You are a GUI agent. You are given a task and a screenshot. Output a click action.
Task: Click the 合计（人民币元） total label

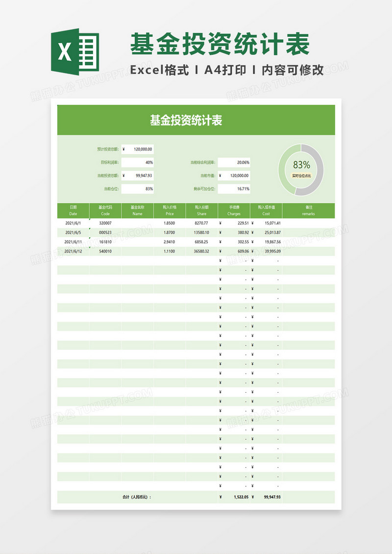pos(137,497)
